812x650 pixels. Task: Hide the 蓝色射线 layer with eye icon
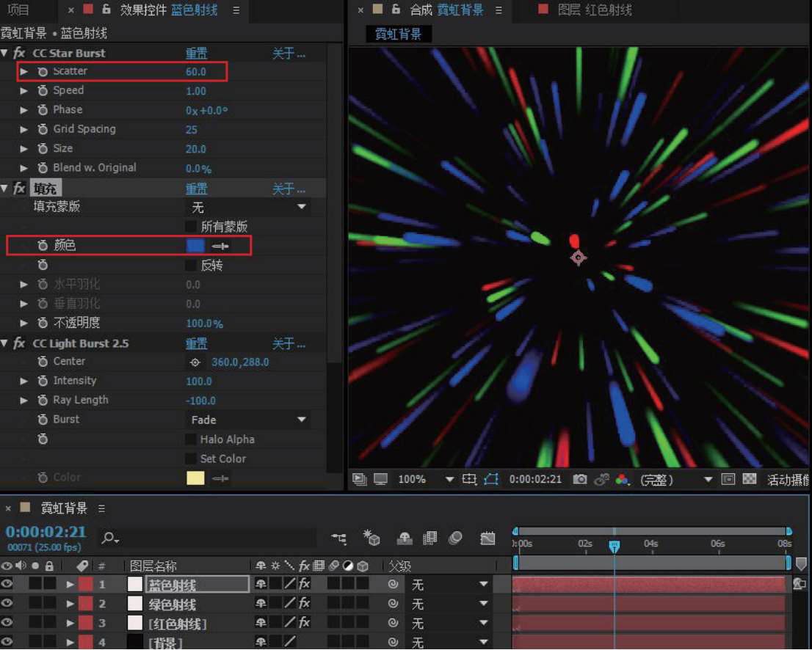point(7,585)
